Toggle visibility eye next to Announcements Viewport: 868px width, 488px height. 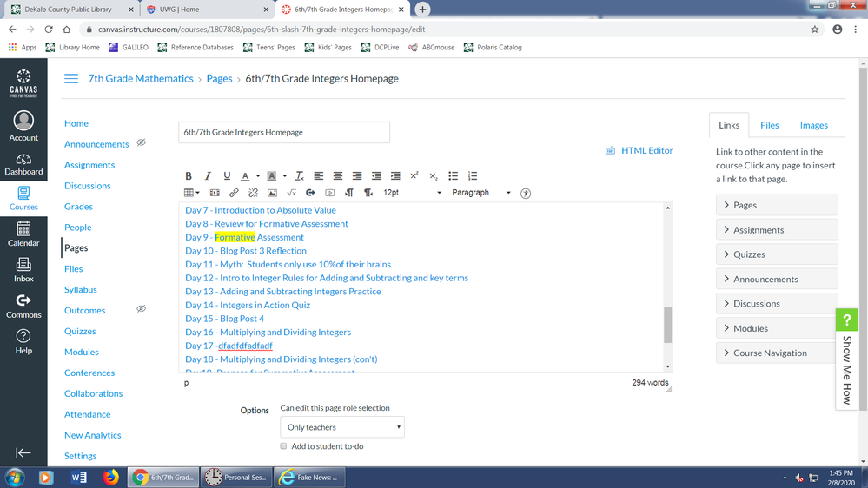pyautogui.click(x=141, y=143)
